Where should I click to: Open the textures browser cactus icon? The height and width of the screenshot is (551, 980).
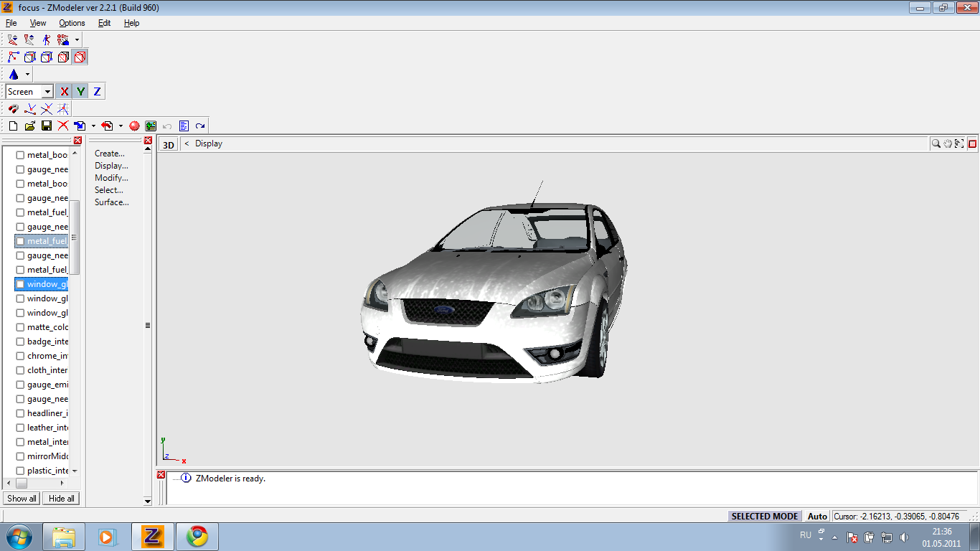click(x=151, y=126)
